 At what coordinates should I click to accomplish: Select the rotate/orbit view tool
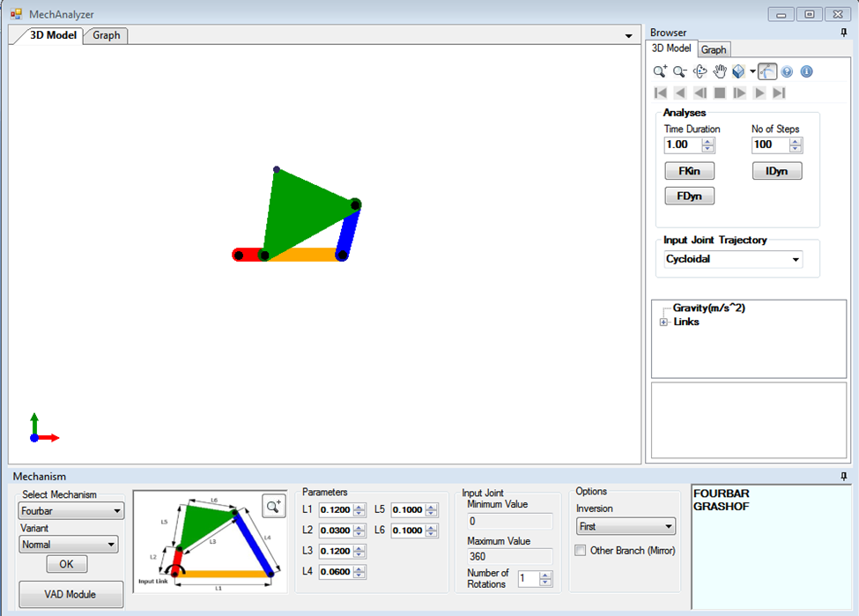[x=700, y=71]
